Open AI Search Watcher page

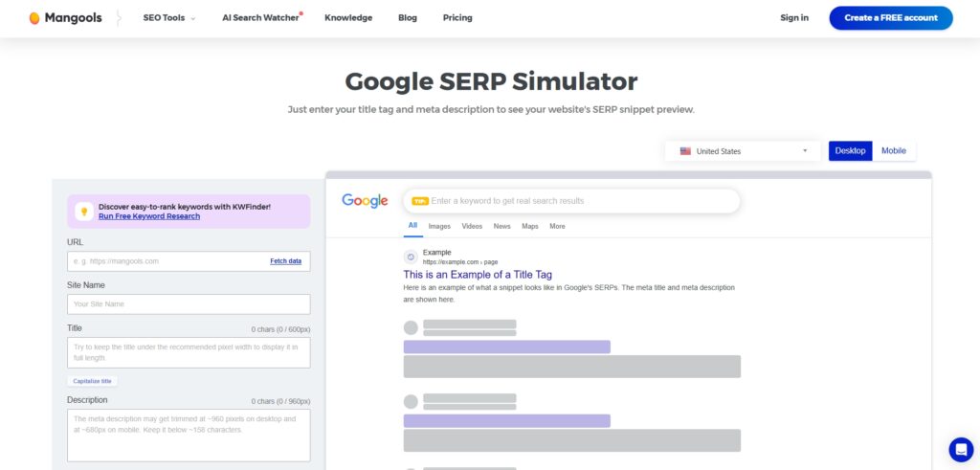(x=262, y=18)
